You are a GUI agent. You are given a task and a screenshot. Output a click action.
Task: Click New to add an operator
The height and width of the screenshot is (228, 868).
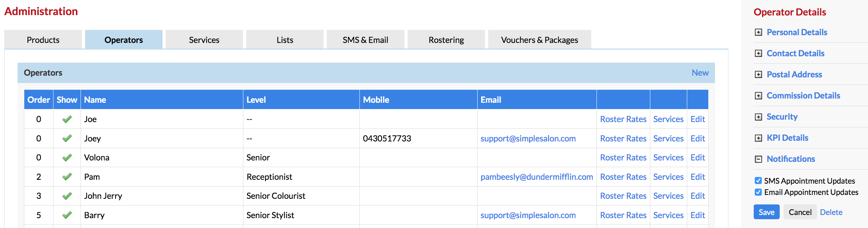(700, 73)
